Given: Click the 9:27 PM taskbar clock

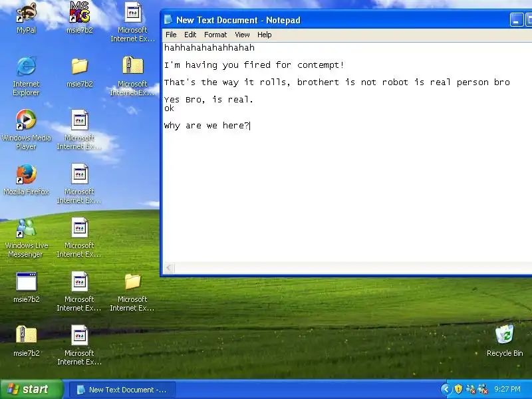Looking at the screenshot, I should coord(507,389).
